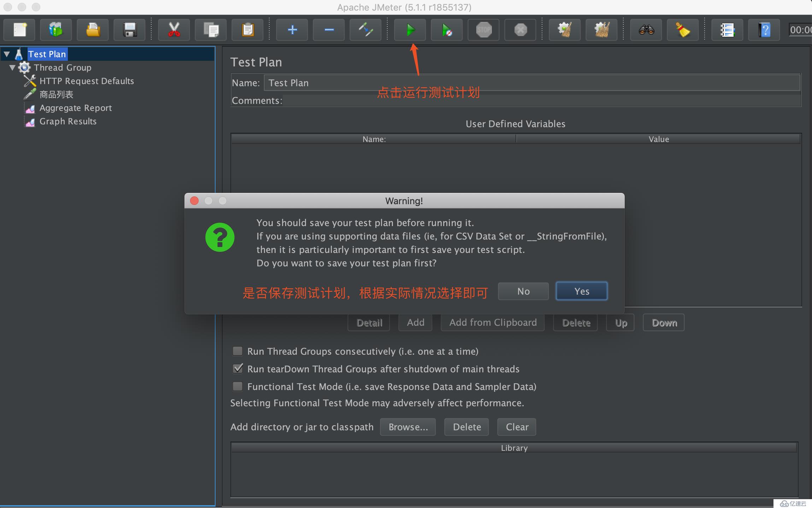812x508 pixels.
Task: Click the Stop test icon
Action: 484,30
